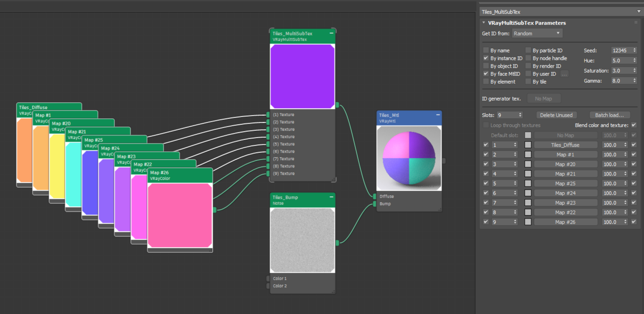The height and width of the screenshot is (314, 644).
Task: Open the Map #24 slot button
Action: tap(565, 193)
